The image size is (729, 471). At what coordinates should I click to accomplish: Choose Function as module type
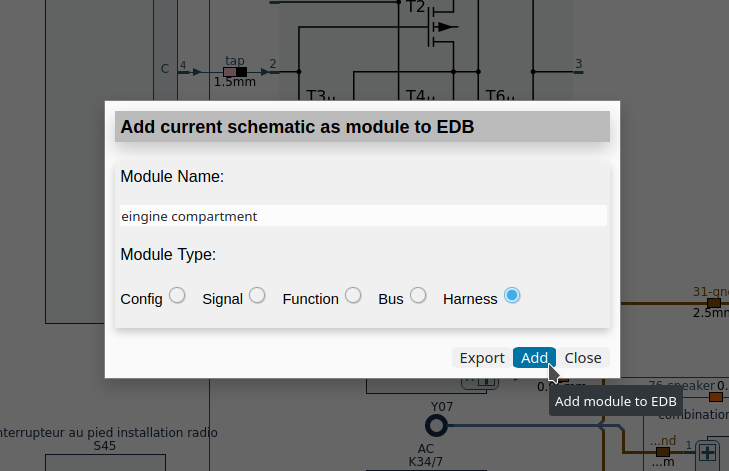click(x=353, y=295)
